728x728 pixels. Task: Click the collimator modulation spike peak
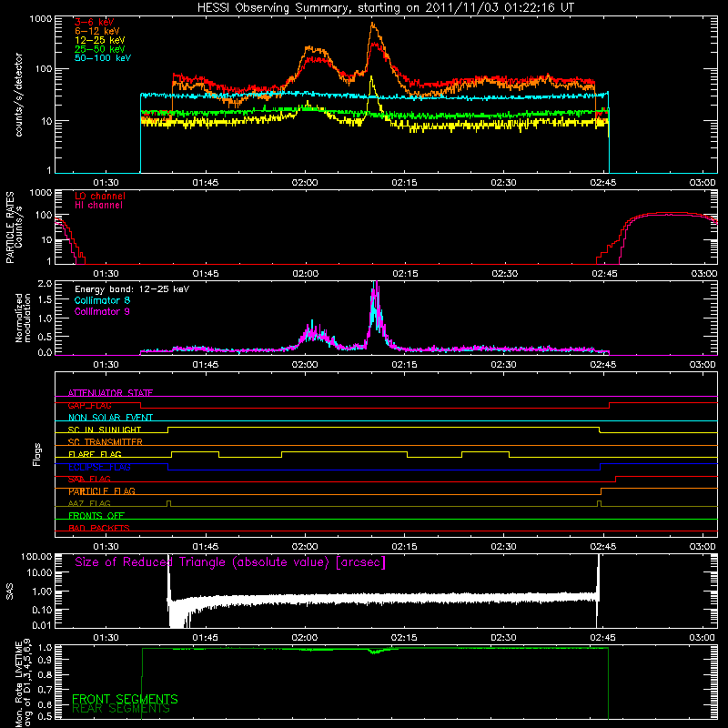(375, 287)
